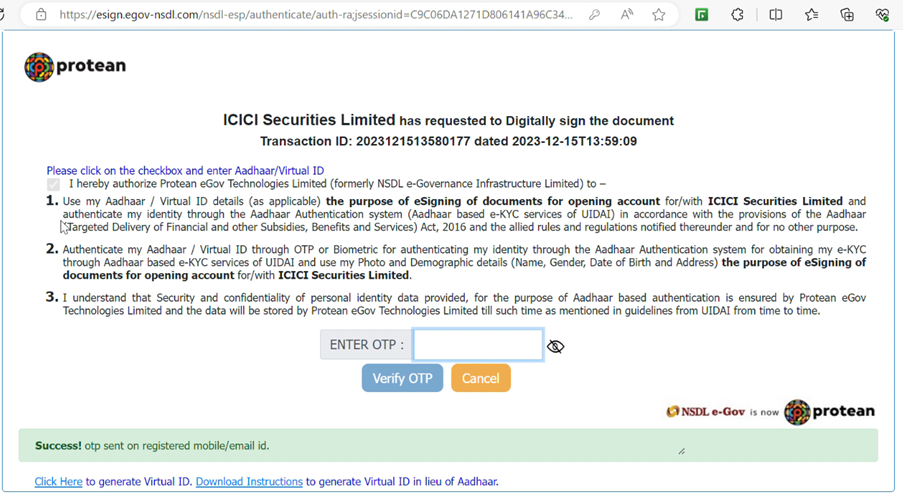Viewport: 903px width, 496px height.
Task: Open the Collections icon
Action: point(847,15)
